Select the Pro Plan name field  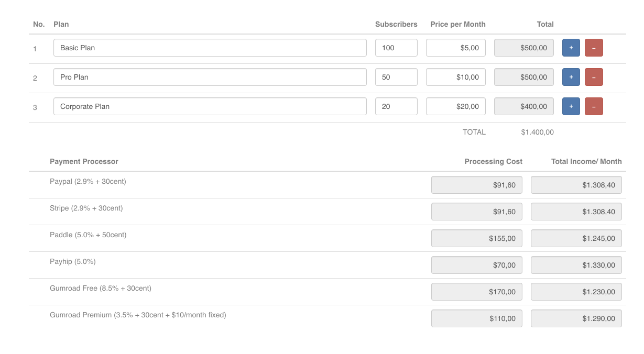(210, 76)
